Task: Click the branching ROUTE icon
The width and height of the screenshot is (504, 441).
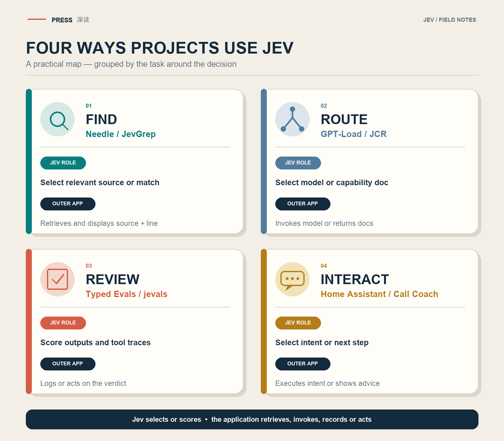Action: [292, 119]
